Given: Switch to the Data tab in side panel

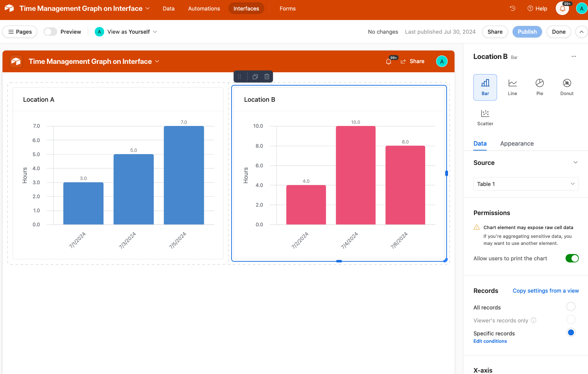Looking at the screenshot, I should coord(480,143).
